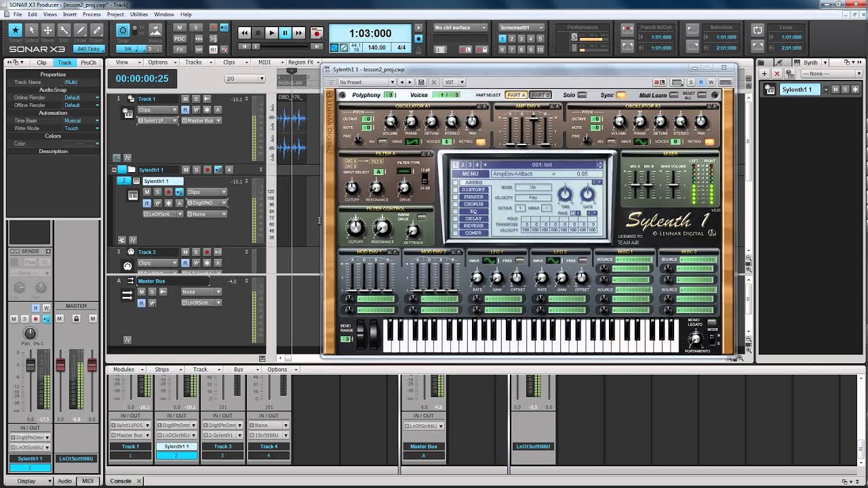868x488 pixels.
Task: Collapse the Sylenth1 1 track folder
Action: [x=114, y=170]
